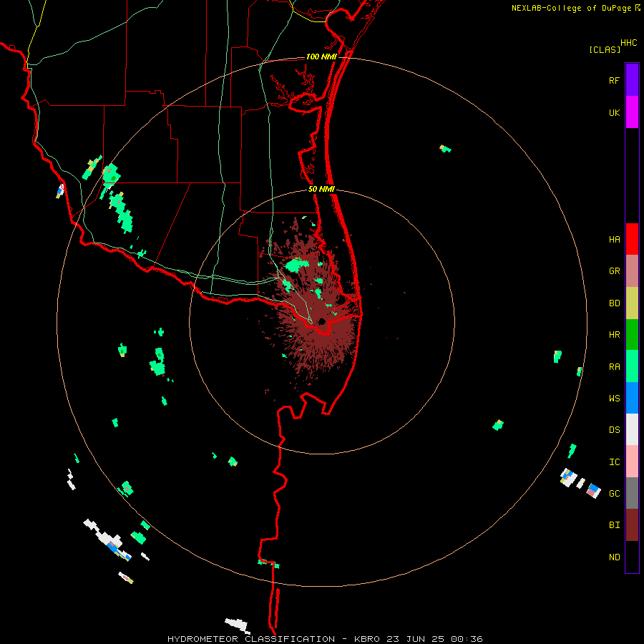Click the "RA" legend label
644x644 pixels.
[x=614, y=367]
